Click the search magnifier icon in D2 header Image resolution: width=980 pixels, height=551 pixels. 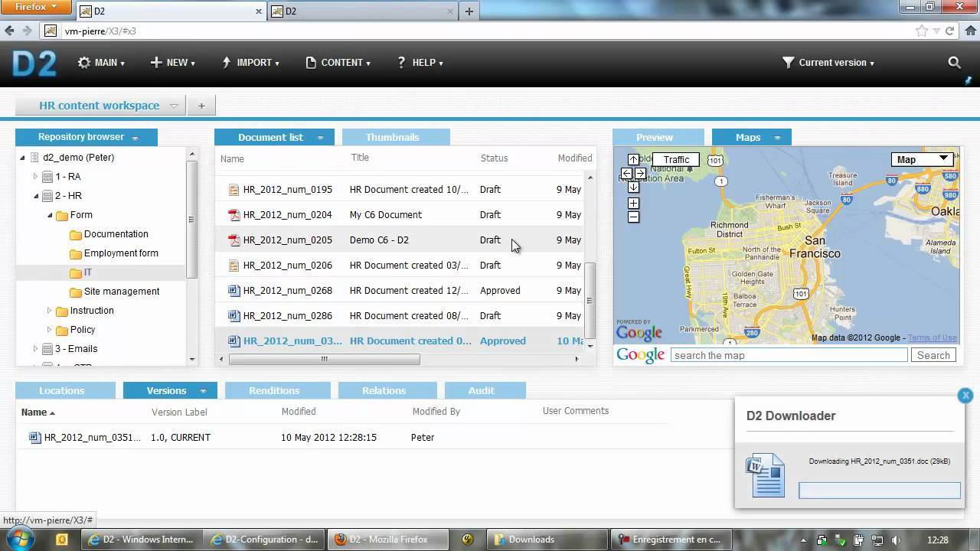[954, 63]
